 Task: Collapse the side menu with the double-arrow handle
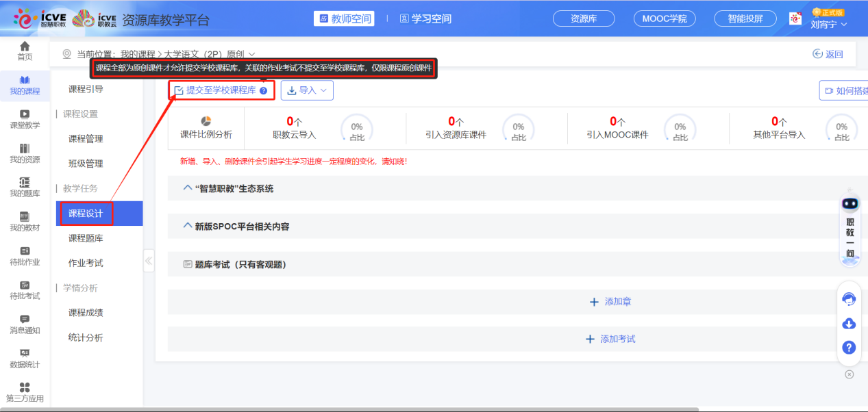point(149,261)
